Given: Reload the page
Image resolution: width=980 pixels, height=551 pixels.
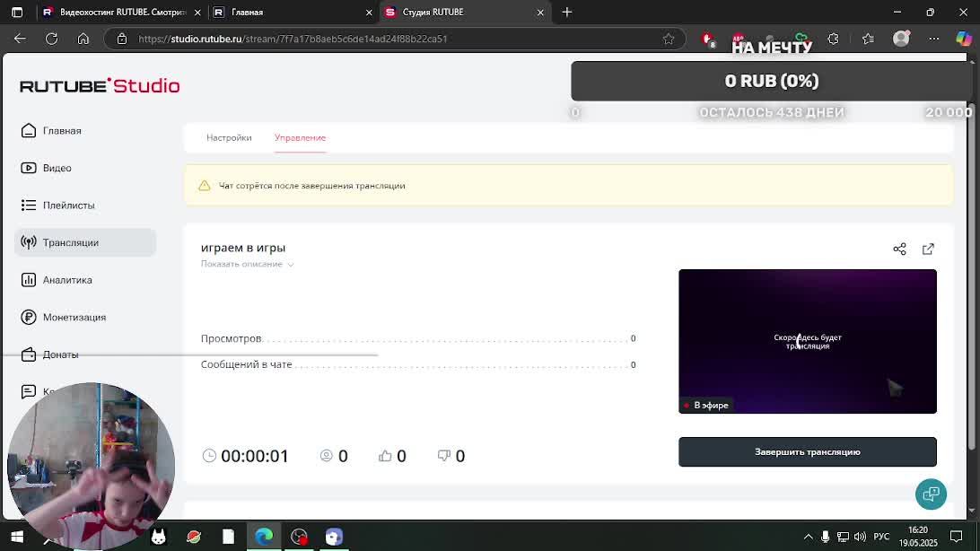Looking at the screenshot, I should pyautogui.click(x=52, y=39).
